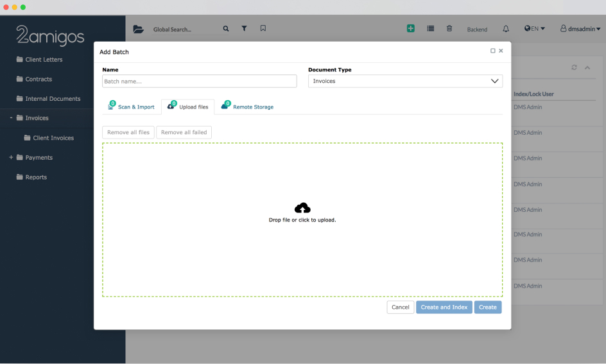Click the Batch name input field

(199, 82)
